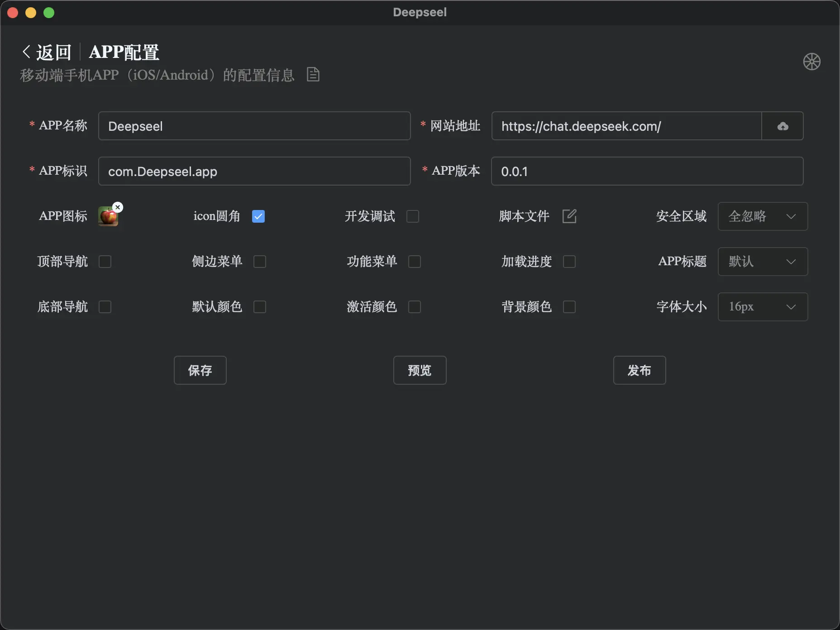Remove the current APP图标 apple icon
Screen dimensions: 840x630
click(x=117, y=207)
